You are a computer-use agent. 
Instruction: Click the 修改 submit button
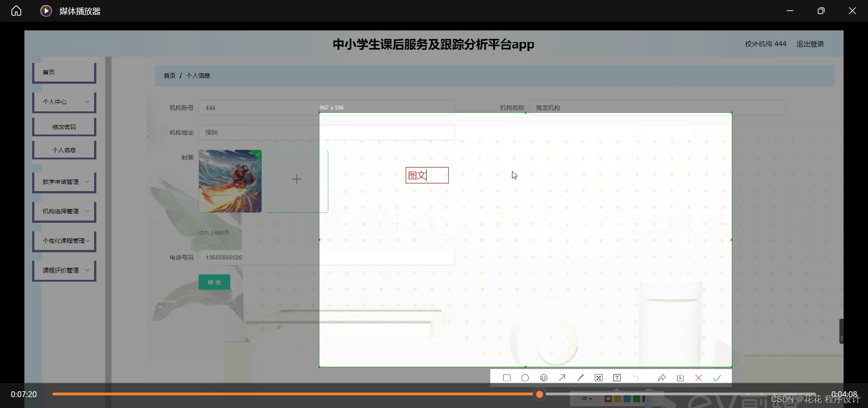pos(214,282)
